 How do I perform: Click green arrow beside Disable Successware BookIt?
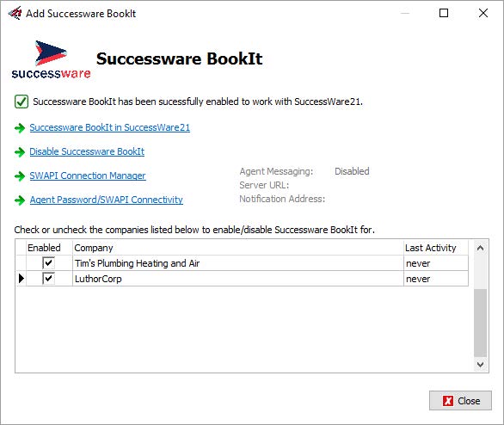[x=20, y=151]
